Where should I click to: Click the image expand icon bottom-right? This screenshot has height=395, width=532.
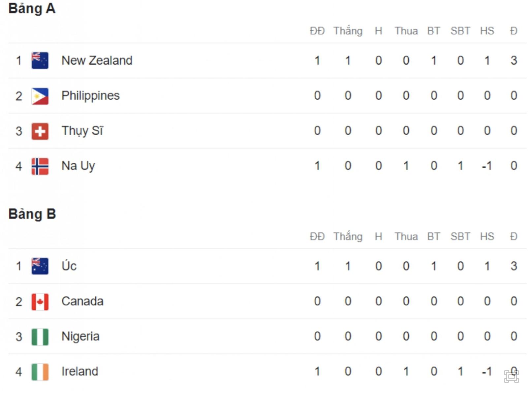pos(511,376)
